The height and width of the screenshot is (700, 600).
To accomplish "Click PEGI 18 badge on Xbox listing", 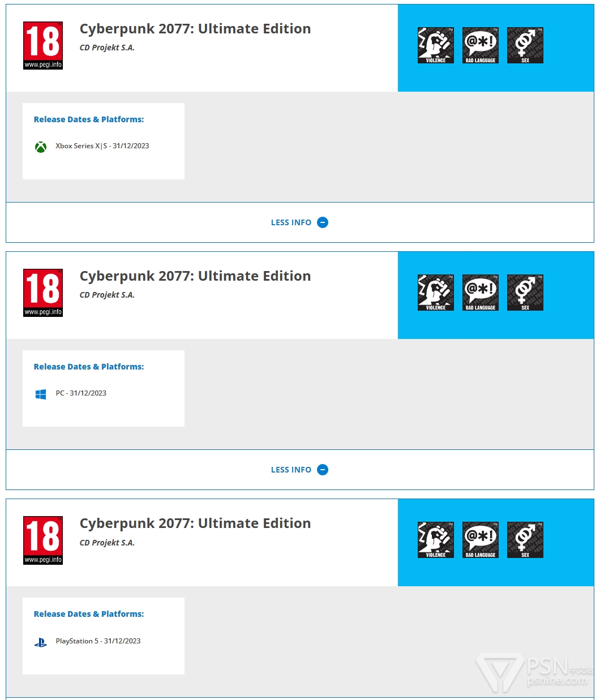I will pos(43,45).
